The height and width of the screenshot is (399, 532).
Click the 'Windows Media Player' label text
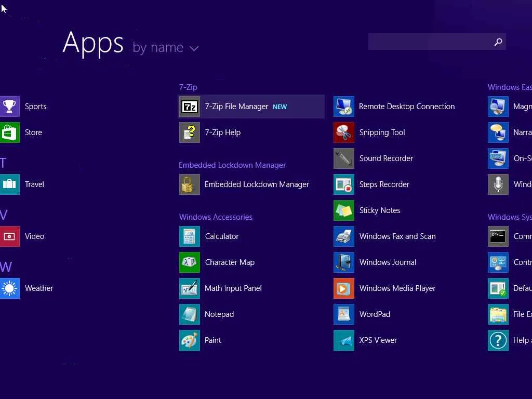tap(397, 288)
